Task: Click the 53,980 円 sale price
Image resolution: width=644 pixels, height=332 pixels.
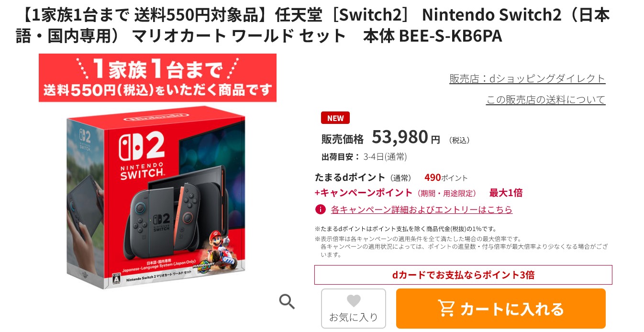Action: point(406,138)
